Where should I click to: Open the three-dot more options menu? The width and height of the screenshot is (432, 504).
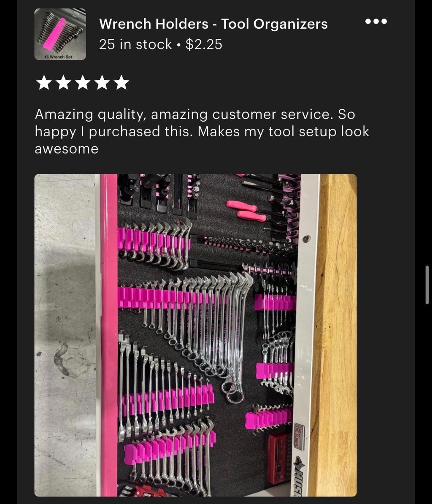[376, 22]
